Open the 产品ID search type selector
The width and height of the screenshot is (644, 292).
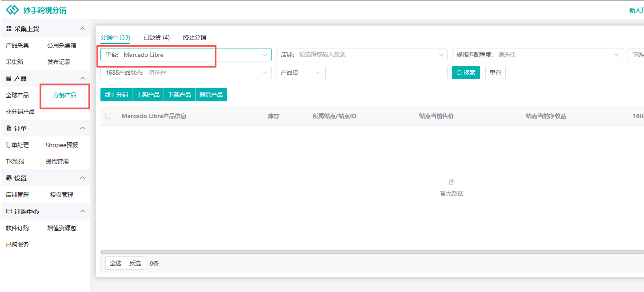[x=301, y=72]
